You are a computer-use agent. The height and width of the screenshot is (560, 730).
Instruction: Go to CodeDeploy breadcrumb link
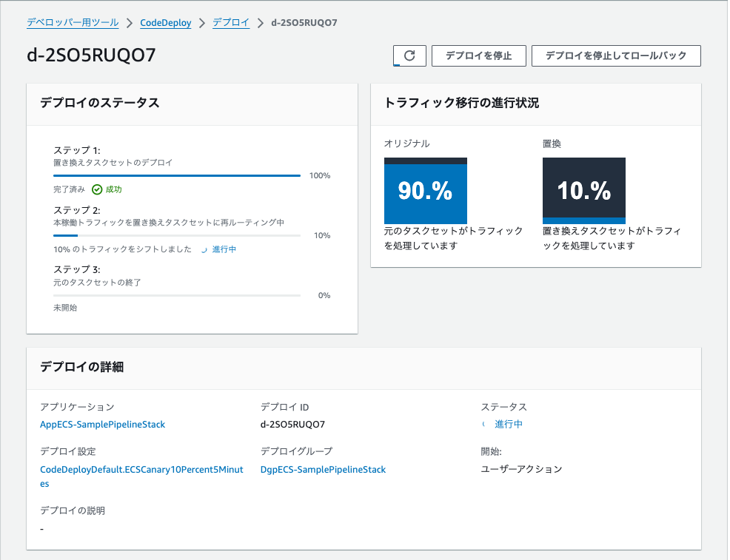click(166, 23)
